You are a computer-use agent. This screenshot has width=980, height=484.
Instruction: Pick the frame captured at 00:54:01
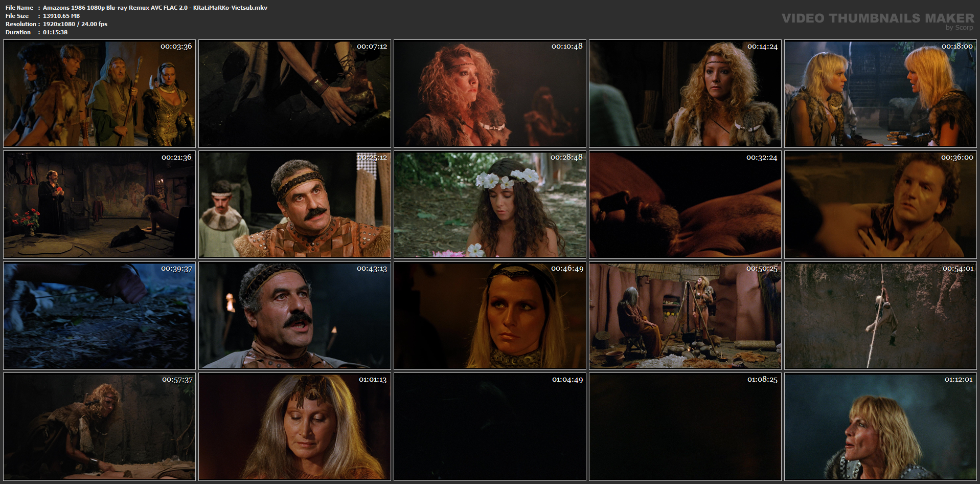coord(880,316)
